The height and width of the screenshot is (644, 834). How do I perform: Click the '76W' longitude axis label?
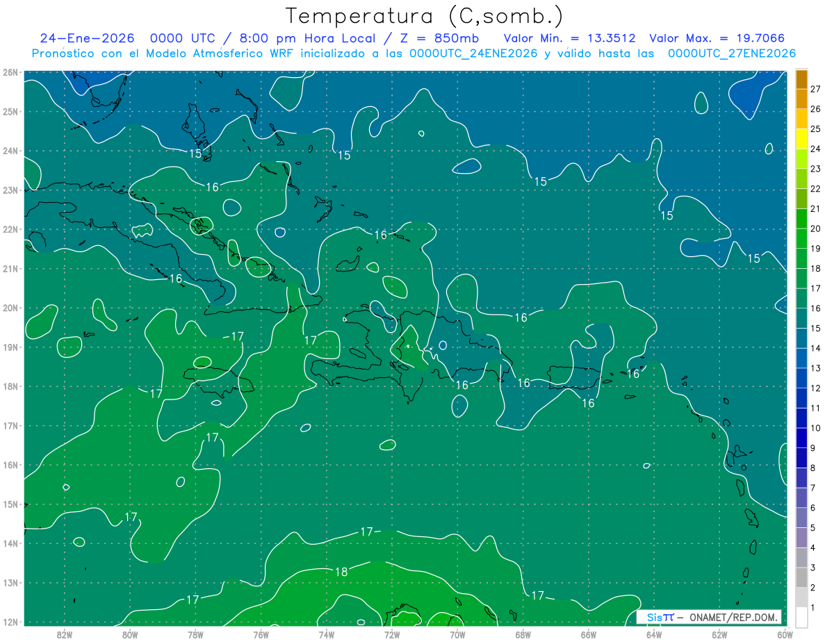click(x=261, y=634)
